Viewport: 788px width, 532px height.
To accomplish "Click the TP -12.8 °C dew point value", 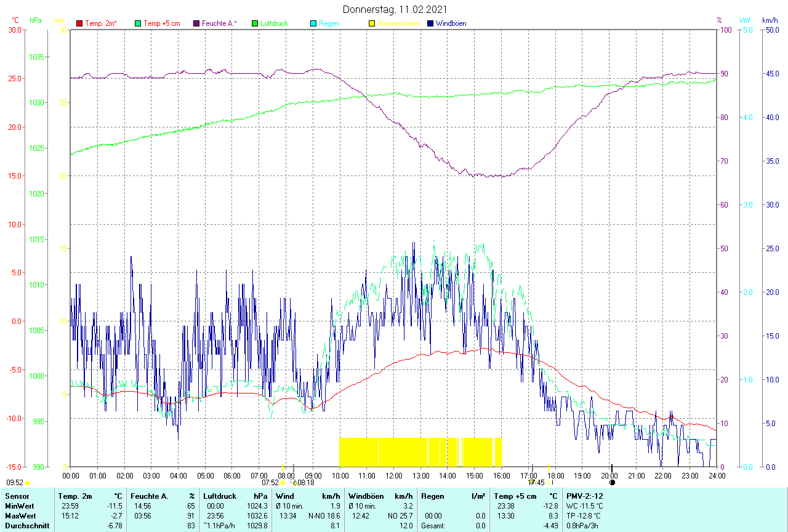I will (584, 515).
